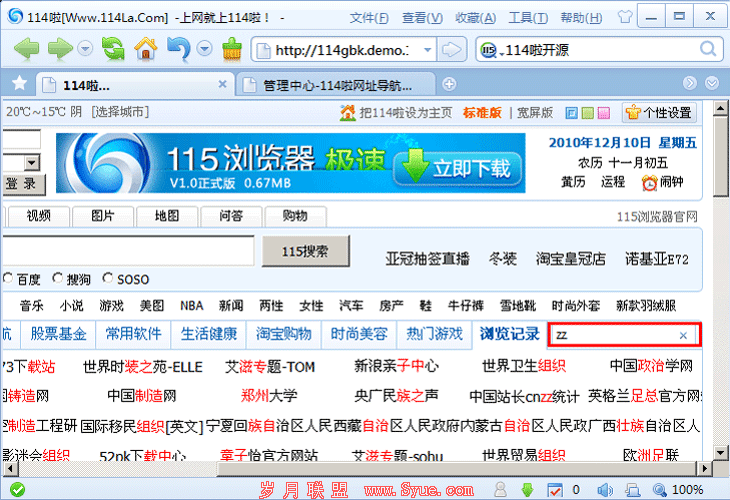Switch to the 图片 search tab
This screenshot has height=500, width=730.
pos(102,216)
